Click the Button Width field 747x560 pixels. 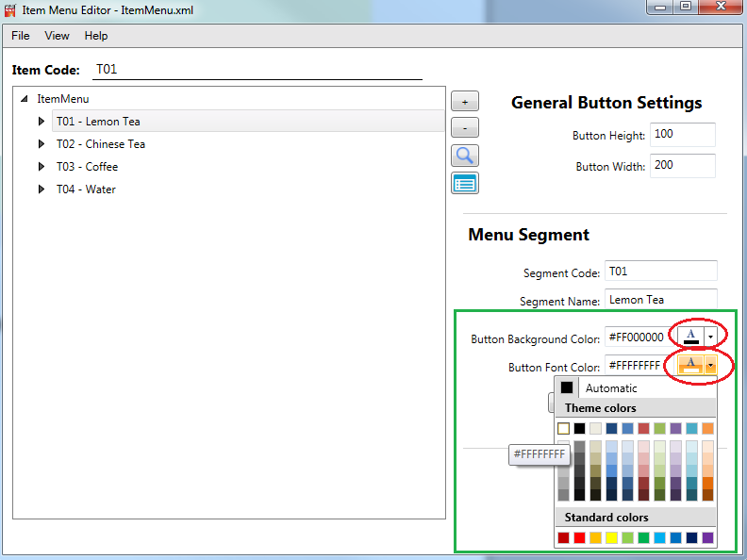pos(683,166)
